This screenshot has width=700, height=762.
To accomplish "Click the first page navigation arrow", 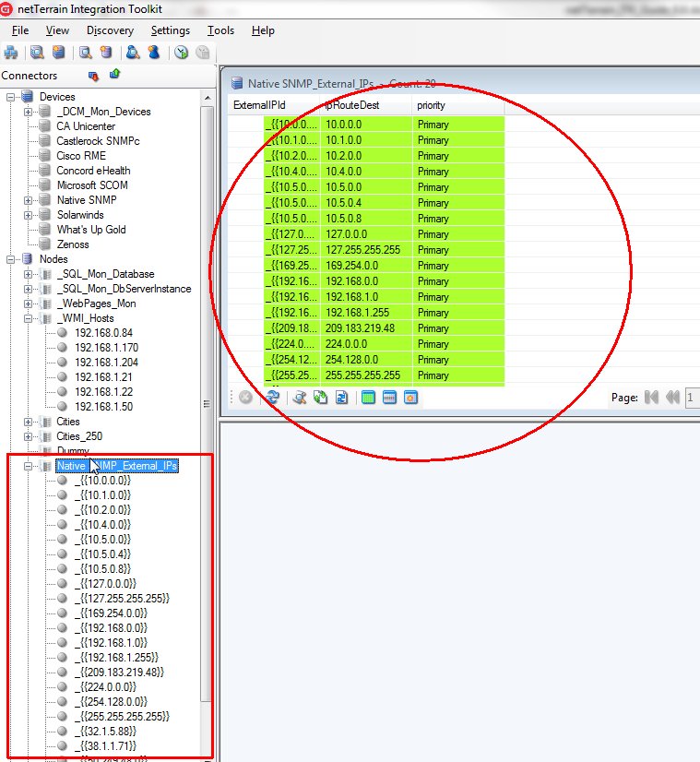I will click(651, 398).
